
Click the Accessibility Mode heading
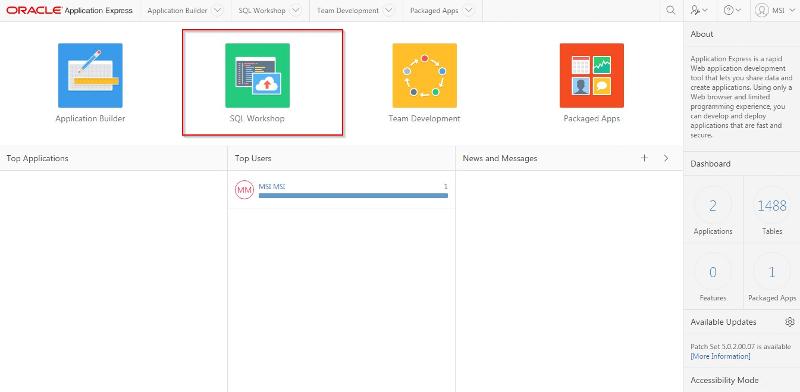[724, 380]
